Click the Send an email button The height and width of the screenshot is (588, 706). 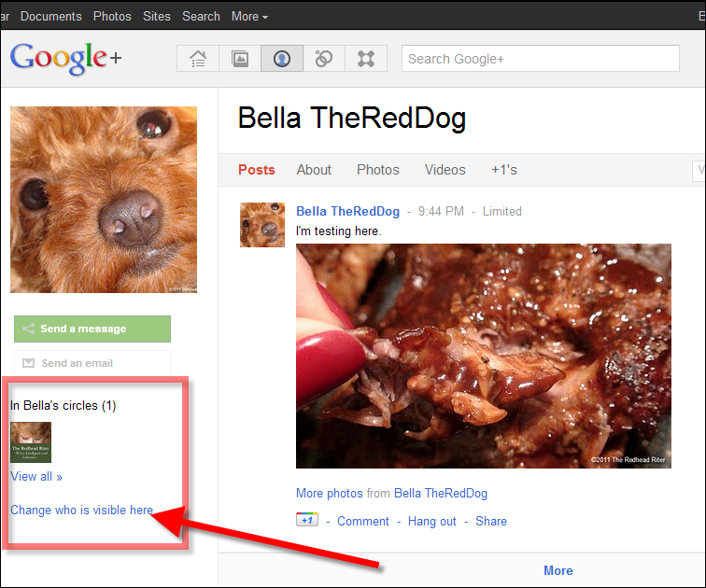[92, 363]
